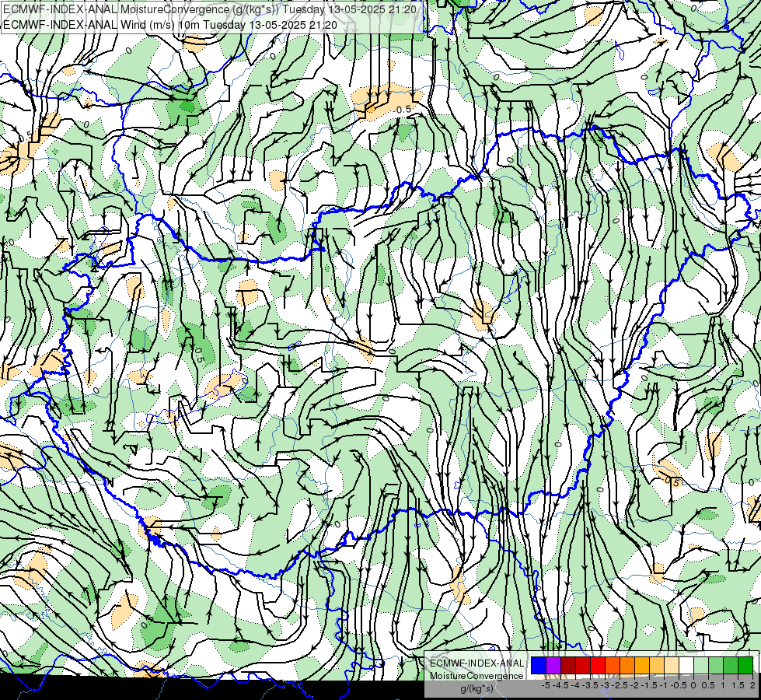Click the MoistureConvergence title line at top
The height and width of the screenshot is (700, 761).
tap(210, 9)
